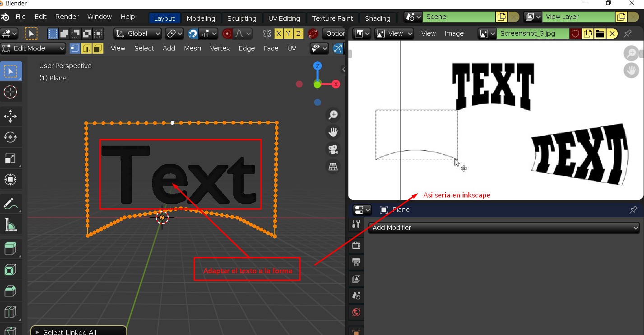Screen dimensions: 644x335
Task: Open the Tool properties tab (wrench icon)
Action: pos(356,224)
